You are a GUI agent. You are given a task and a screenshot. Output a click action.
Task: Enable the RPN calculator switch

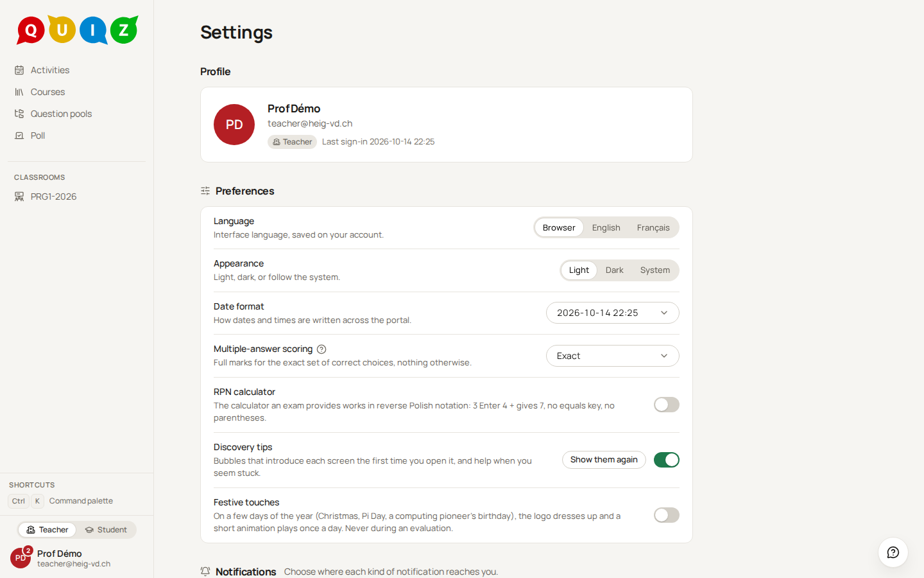[x=667, y=405]
